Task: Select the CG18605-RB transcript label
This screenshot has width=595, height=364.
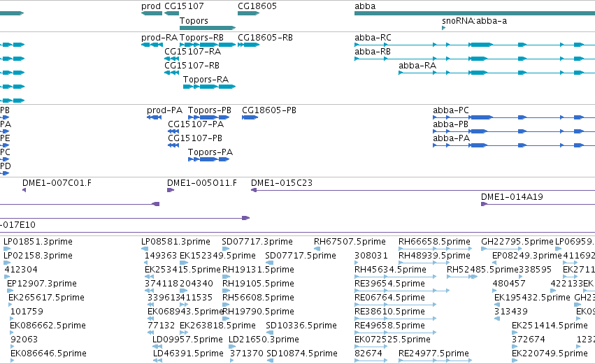Action: [265, 38]
